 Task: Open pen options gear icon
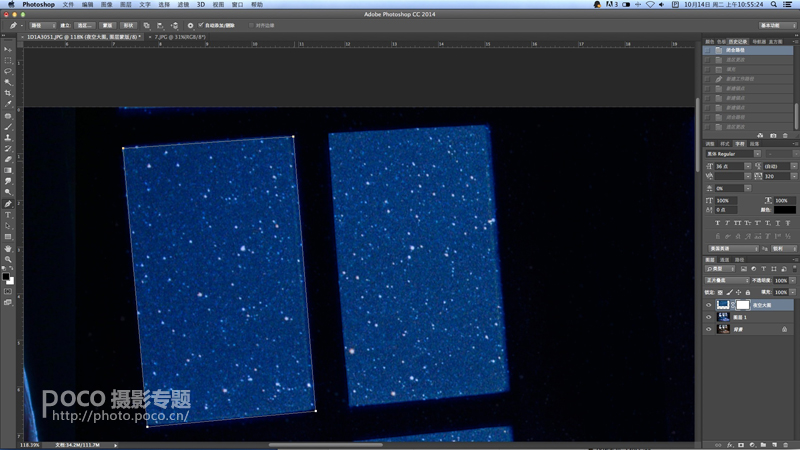(190, 25)
